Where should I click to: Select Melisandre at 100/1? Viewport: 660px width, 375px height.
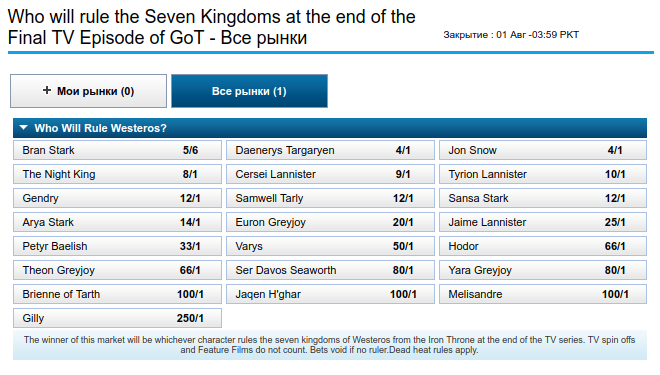tap(543, 294)
